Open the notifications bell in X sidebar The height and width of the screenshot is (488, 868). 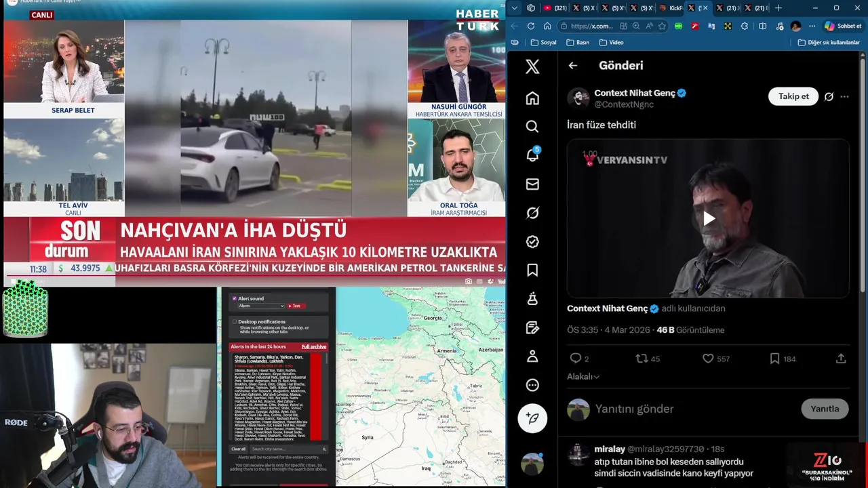tap(532, 155)
